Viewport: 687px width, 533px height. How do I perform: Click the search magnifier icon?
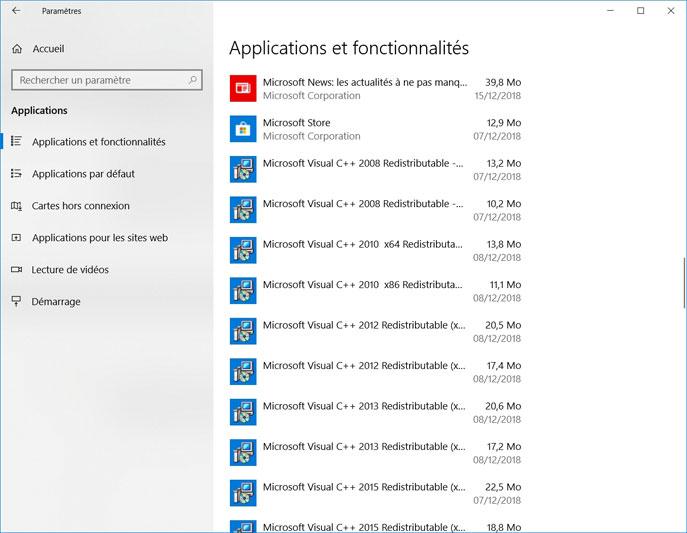[x=192, y=80]
